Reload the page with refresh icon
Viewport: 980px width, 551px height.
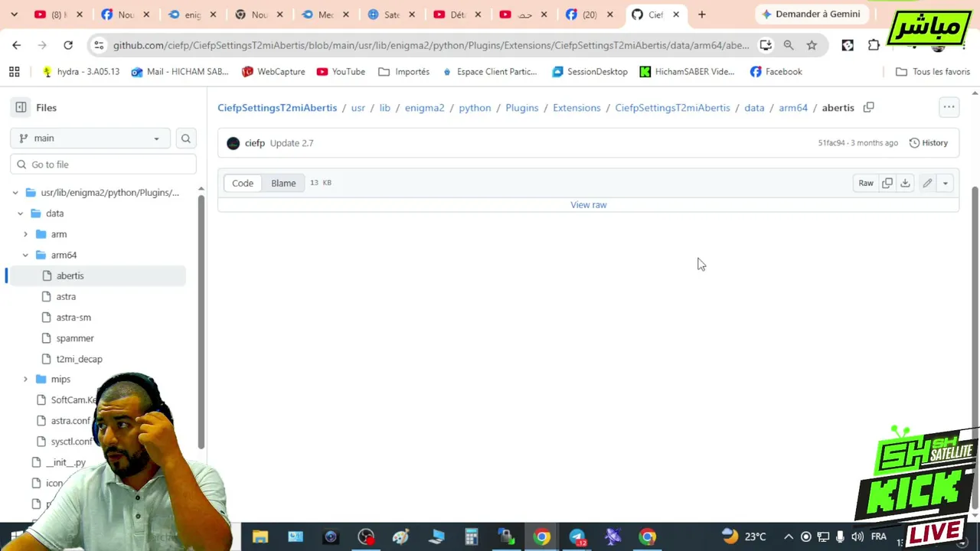[68, 45]
